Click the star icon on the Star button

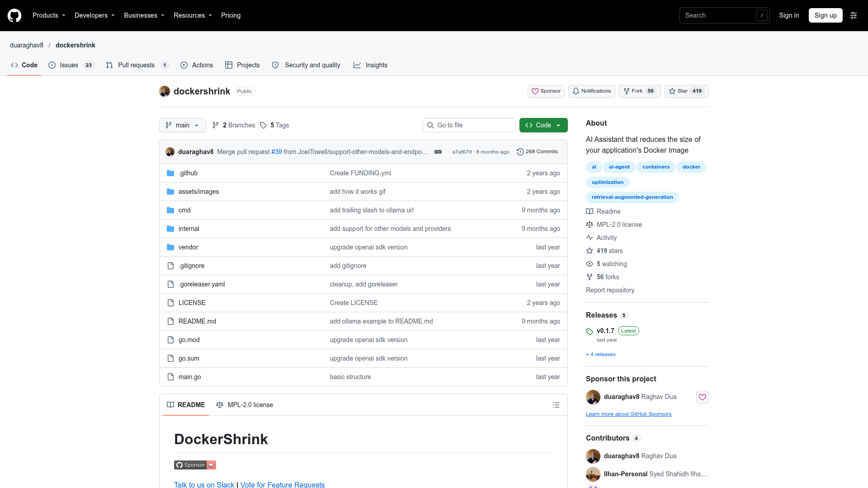[672, 91]
